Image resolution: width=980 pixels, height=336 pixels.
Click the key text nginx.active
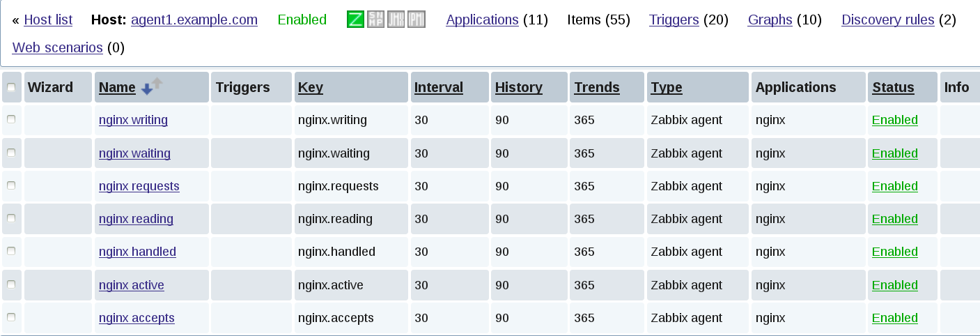click(x=331, y=284)
